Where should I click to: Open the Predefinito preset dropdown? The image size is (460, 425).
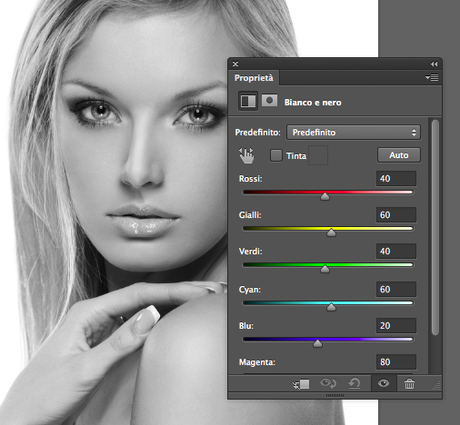[x=353, y=133]
